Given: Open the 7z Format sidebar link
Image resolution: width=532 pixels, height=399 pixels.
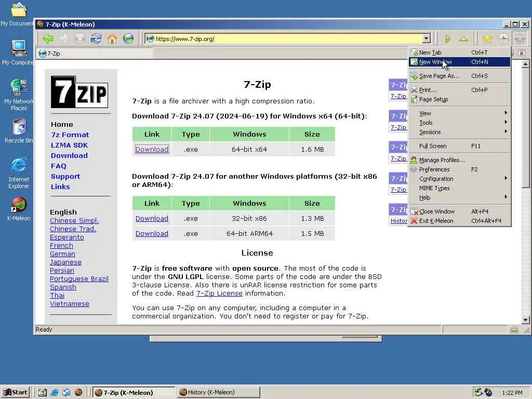Looking at the screenshot, I should [x=70, y=135].
